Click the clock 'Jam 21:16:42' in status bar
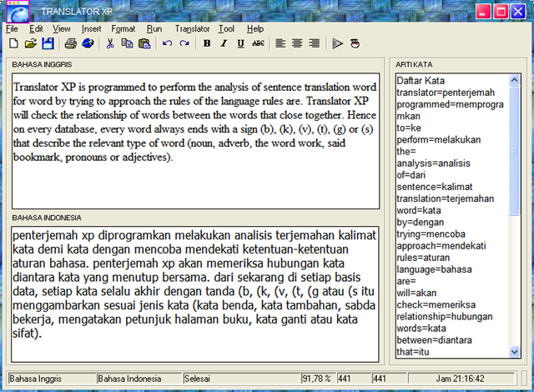Screen dimensions: 534x392 [460, 379]
